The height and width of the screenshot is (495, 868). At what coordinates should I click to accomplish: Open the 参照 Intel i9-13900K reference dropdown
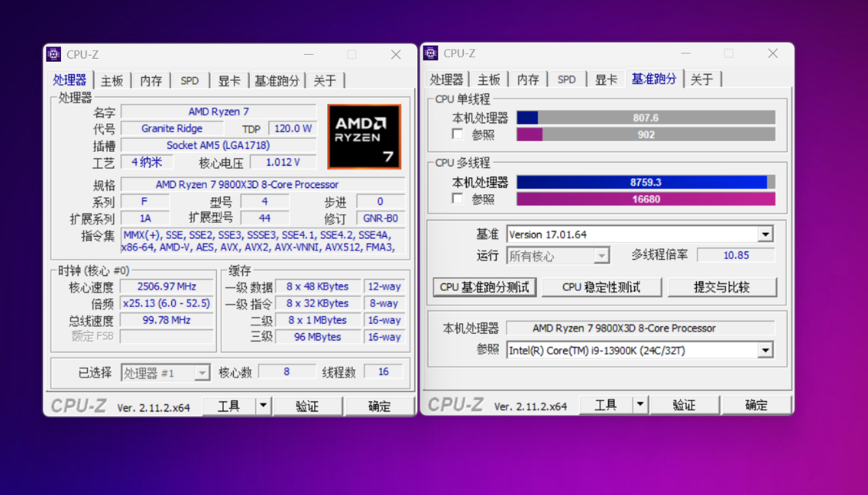pyautogui.click(x=765, y=350)
